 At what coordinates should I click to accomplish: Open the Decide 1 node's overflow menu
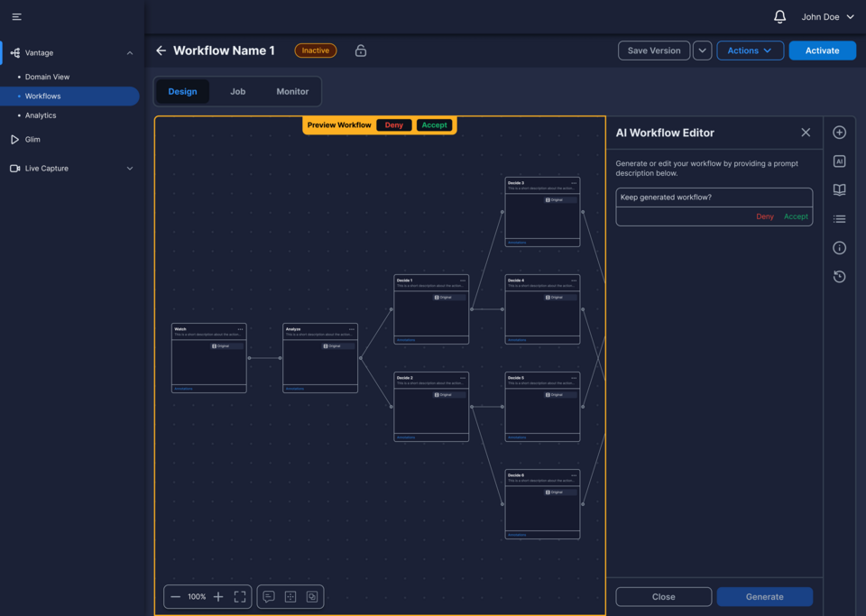coord(464,281)
